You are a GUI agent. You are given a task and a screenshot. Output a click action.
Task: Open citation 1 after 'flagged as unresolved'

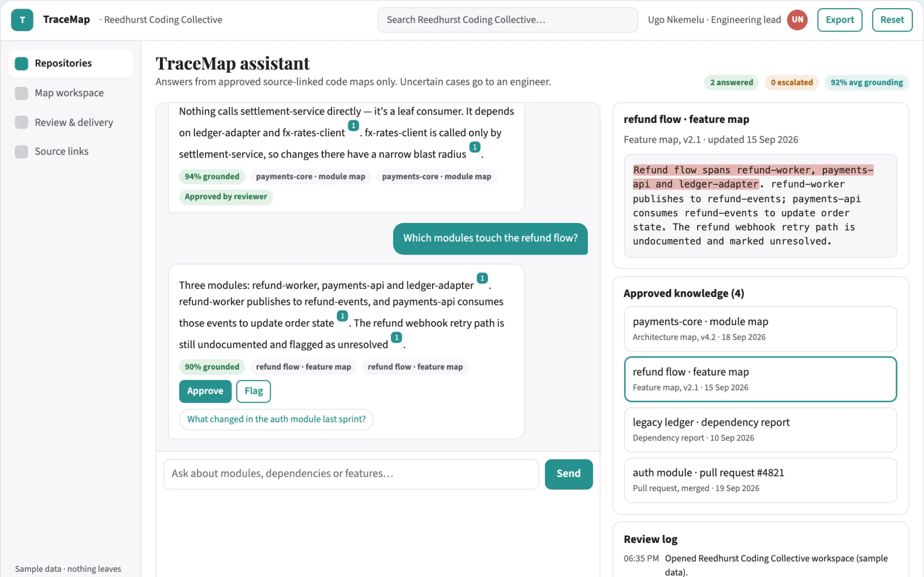tap(396, 337)
